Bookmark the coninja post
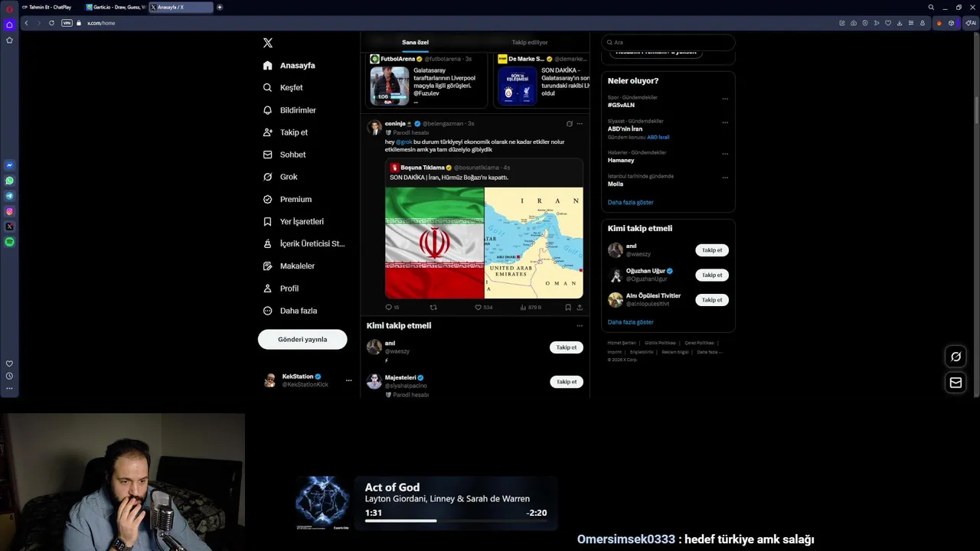The image size is (980, 551). point(568,307)
